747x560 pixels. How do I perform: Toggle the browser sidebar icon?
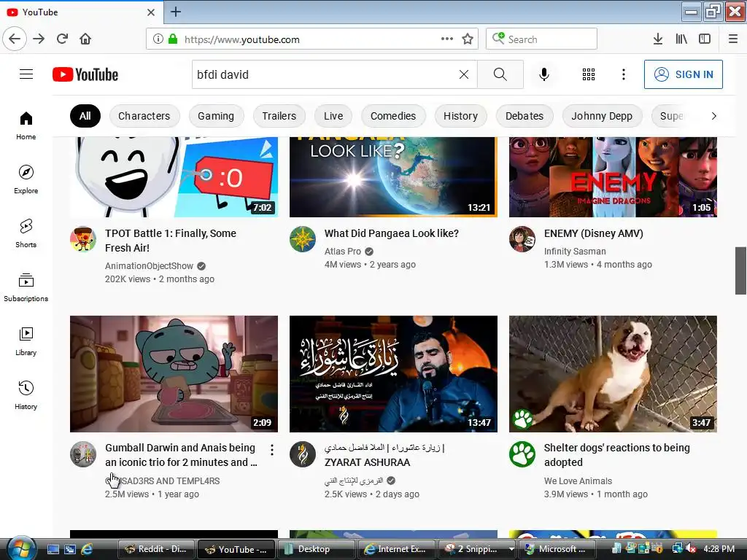coord(705,39)
